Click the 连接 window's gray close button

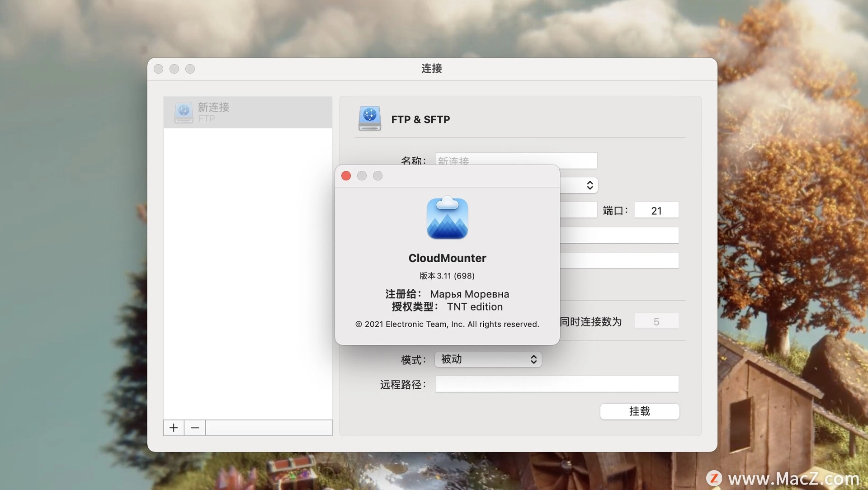(x=158, y=69)
